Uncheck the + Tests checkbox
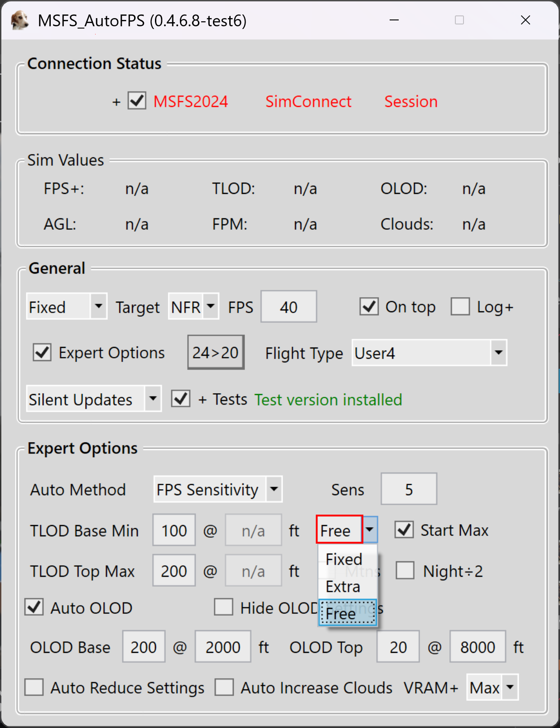This screenshot has width=560, height=728. click(x=180, y=399)
